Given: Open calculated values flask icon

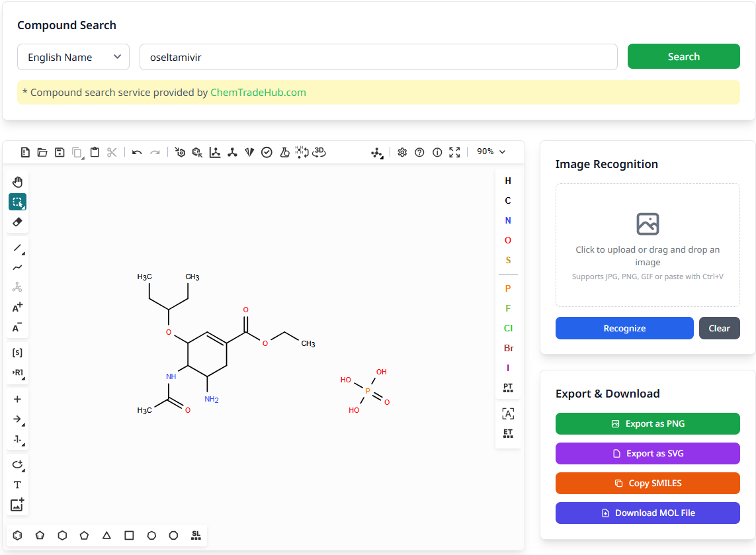Looking at the screenshot, I should click(x=284, y=152).
